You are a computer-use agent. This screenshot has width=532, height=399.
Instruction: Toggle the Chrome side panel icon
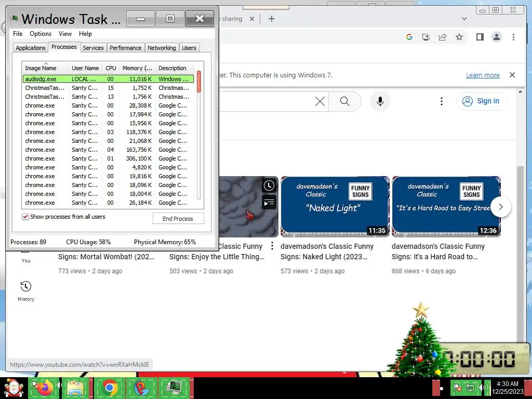pos(480,37)
